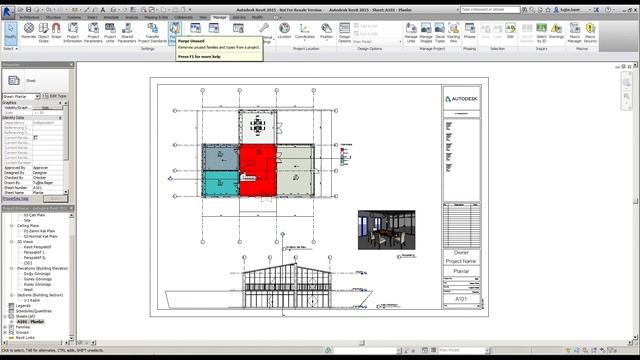Open Decal Types

point(440,32)
